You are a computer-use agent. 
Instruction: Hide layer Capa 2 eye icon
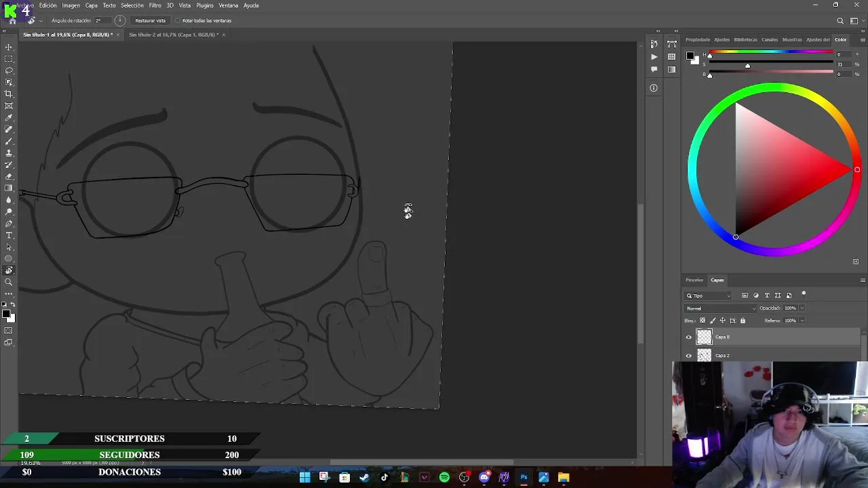(x=689, y=355)
